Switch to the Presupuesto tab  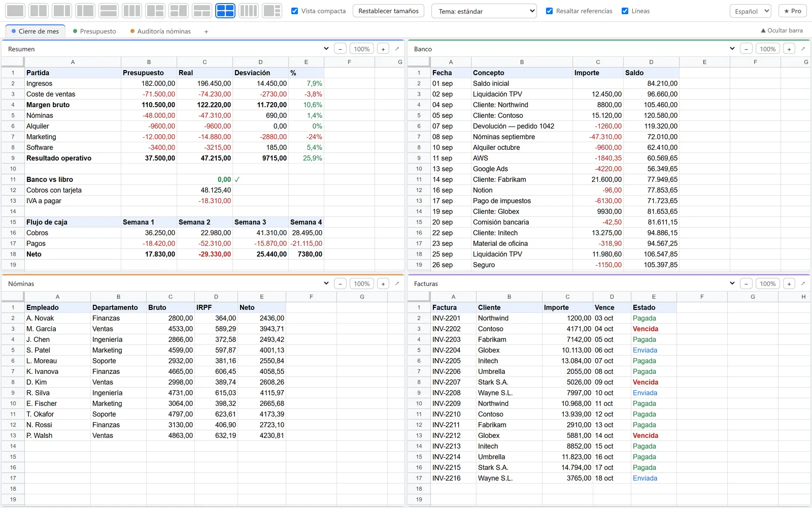(94, 31)
